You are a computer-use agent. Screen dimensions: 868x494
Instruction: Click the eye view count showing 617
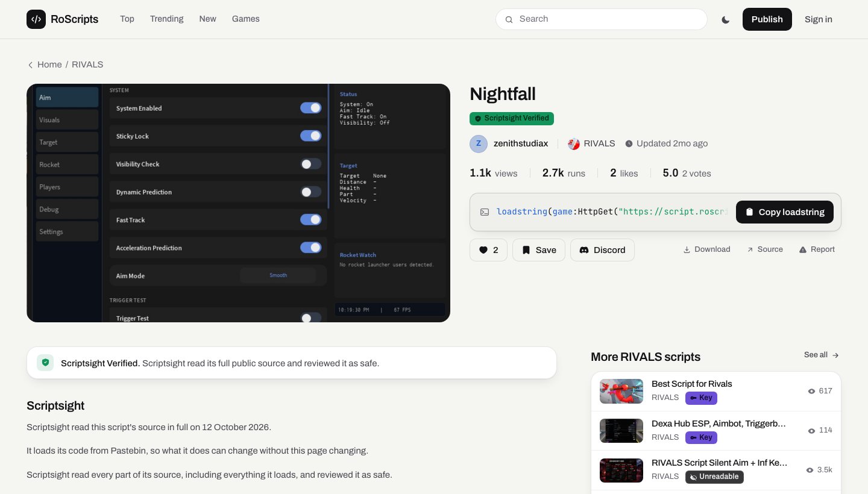pyautogui.click(x=820, y=391)
